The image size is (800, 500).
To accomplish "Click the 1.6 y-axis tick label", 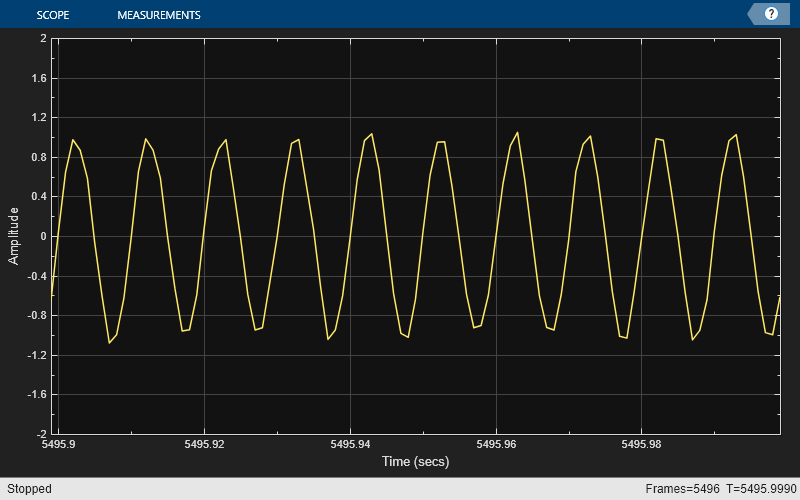I will click(x=39, y=78).
